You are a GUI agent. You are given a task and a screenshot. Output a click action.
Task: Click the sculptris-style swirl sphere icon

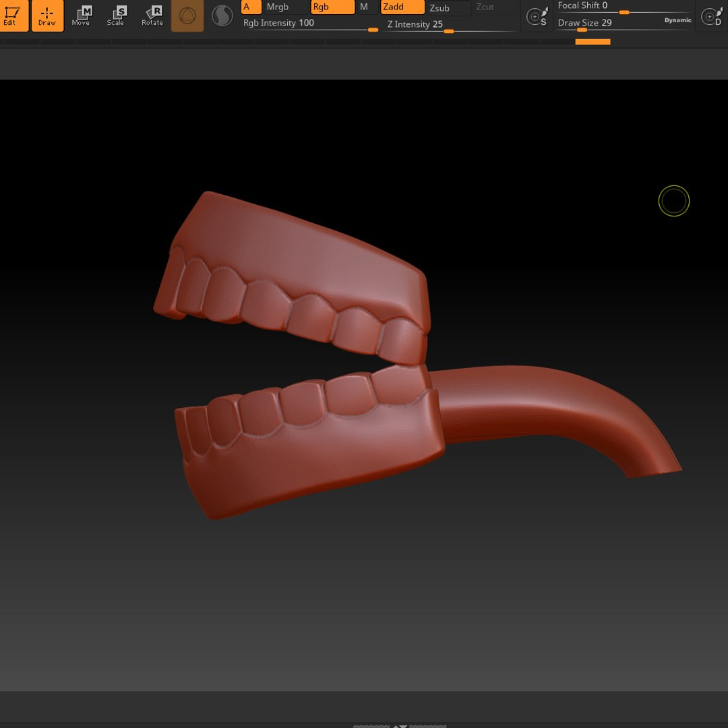[222, 16]
